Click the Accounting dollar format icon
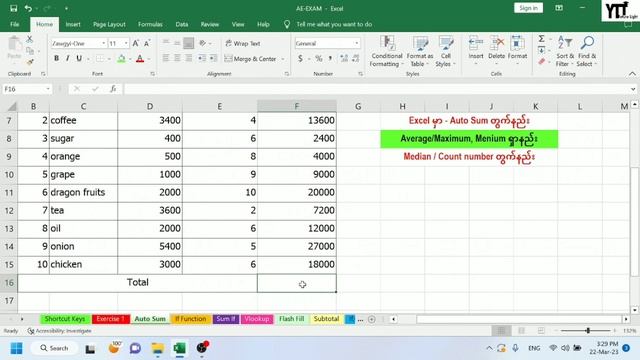 (x=300, y=58)
